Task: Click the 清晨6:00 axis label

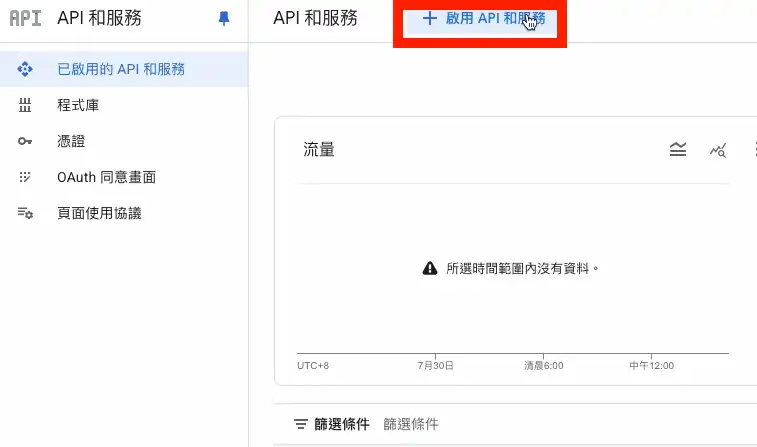Action: [x=544, y=366]
